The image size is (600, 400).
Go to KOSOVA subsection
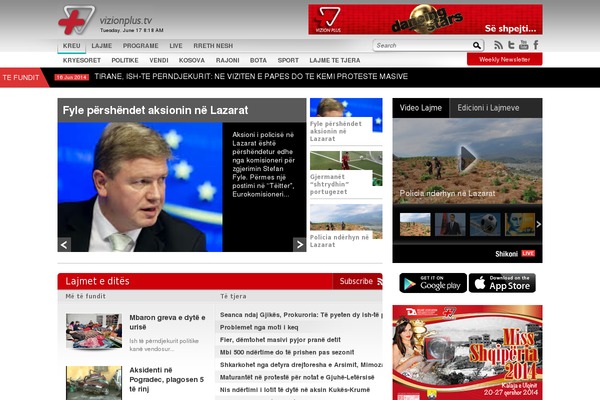click(192, 60)
